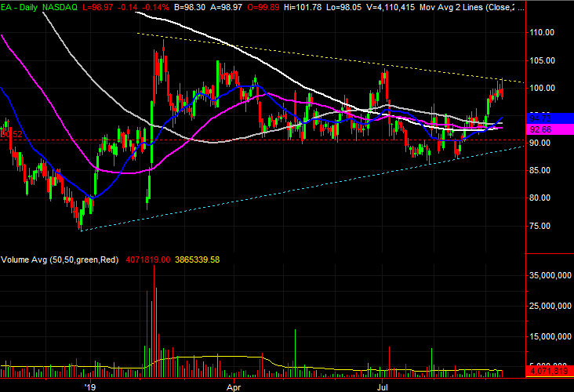Click the '19 year marker on time axis

[x=89, y=387]
